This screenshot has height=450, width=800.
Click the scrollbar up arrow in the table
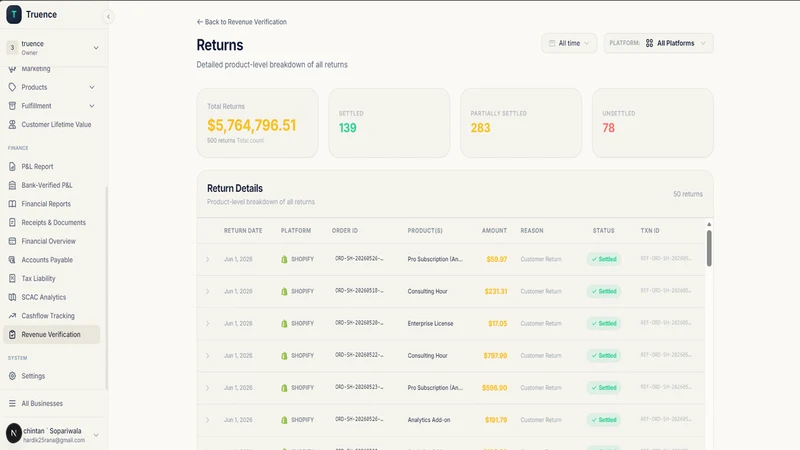[x=709, y=224]
